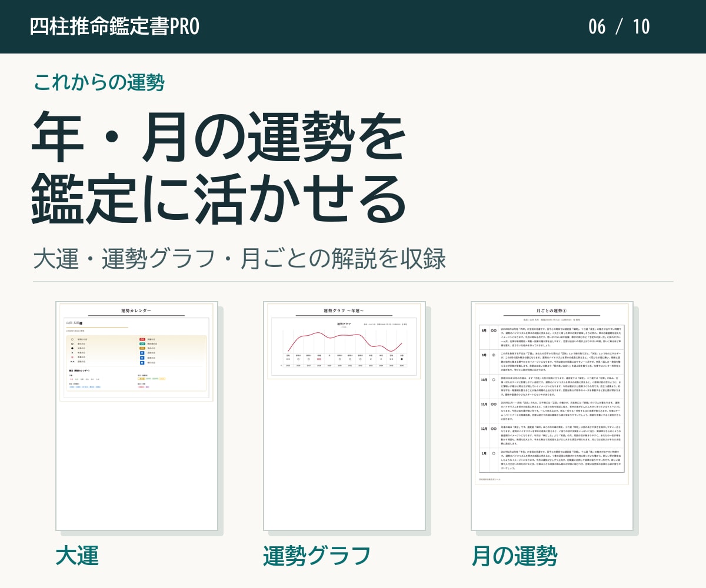Click the 1月 row in monthly fortune table
This screenshot has height=588, width=706.
(x=552, y=459)
